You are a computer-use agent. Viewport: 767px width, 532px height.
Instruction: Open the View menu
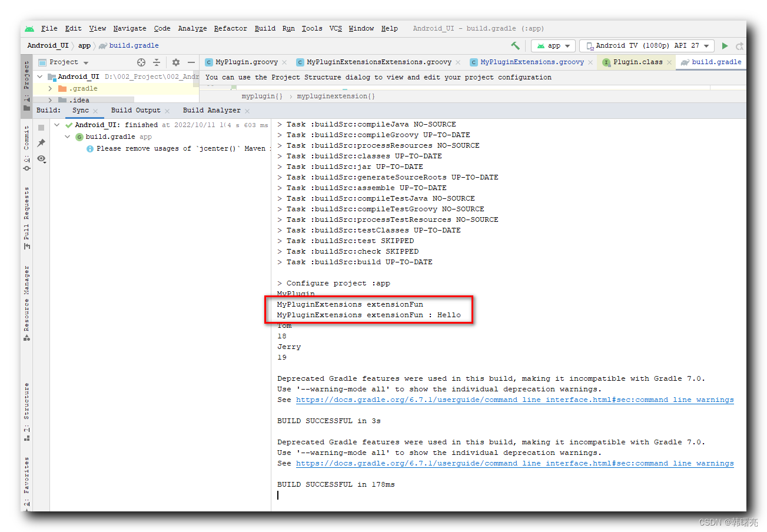(97, 28)
